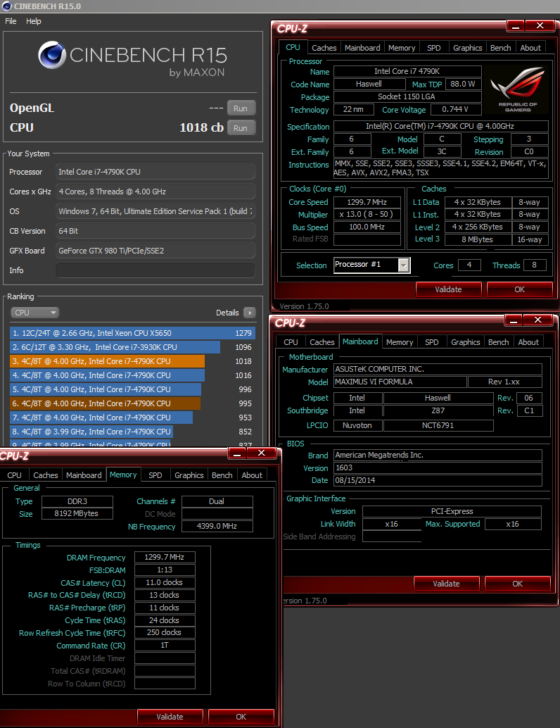Open Mainboard tab in top CPU-Z window
Image resolution: width=560 pixels, height=728 pixels.
point(362,48)
